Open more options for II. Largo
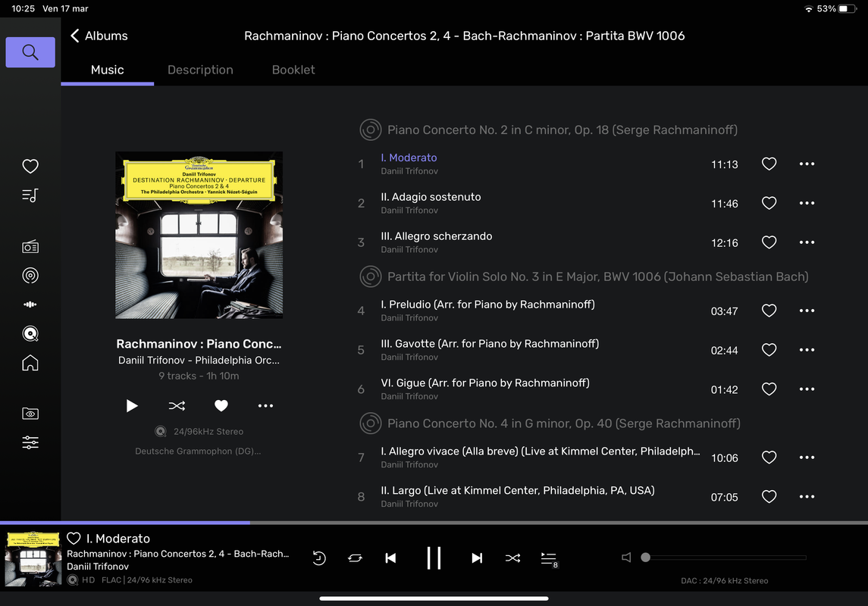Viewport: 868px width, 606px height. 807,496
